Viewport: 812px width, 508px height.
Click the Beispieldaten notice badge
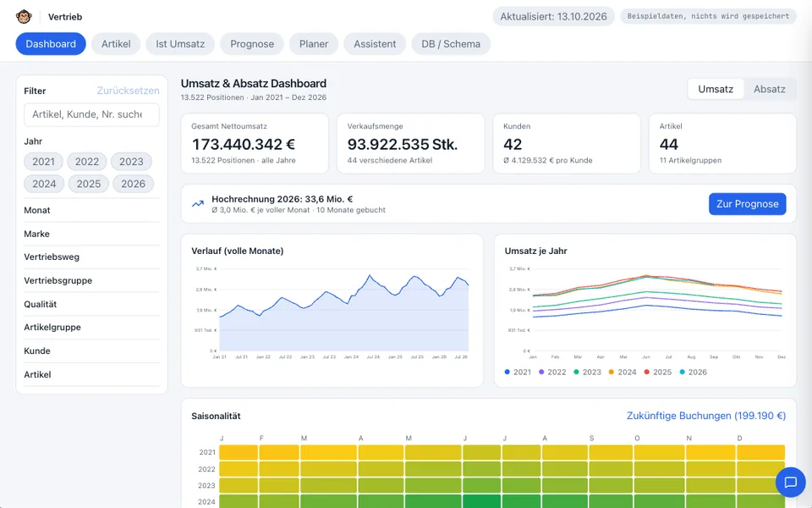point(708,16)
